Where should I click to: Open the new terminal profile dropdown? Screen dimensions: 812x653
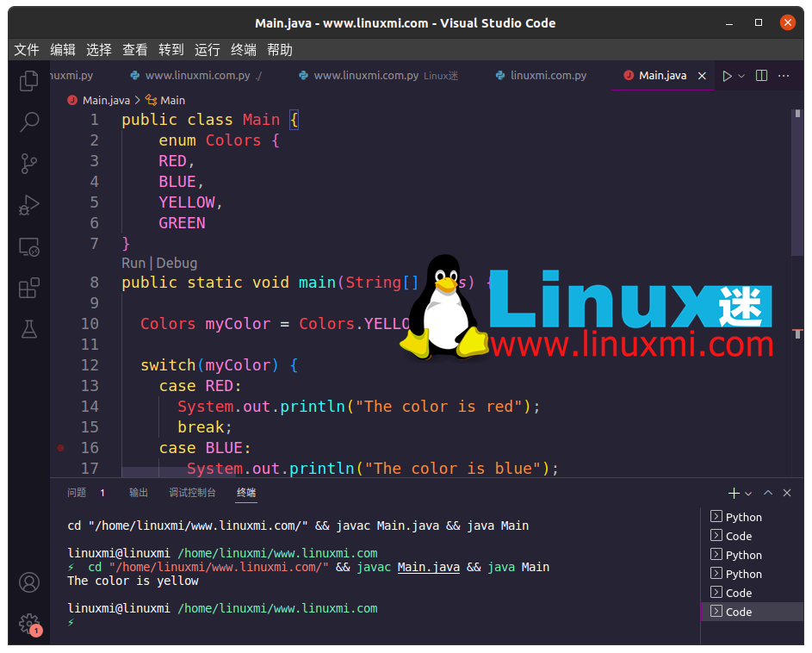click(x=747, y=494)
